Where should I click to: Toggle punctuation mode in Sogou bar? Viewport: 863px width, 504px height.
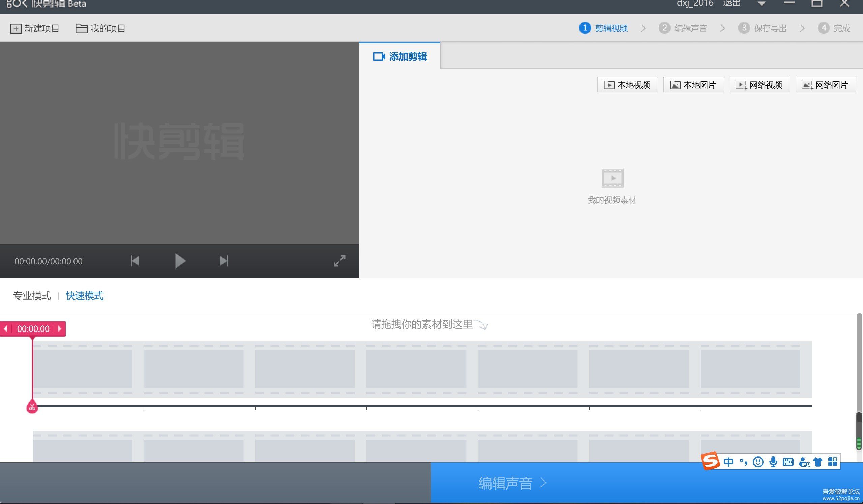[x=743, y=462]
